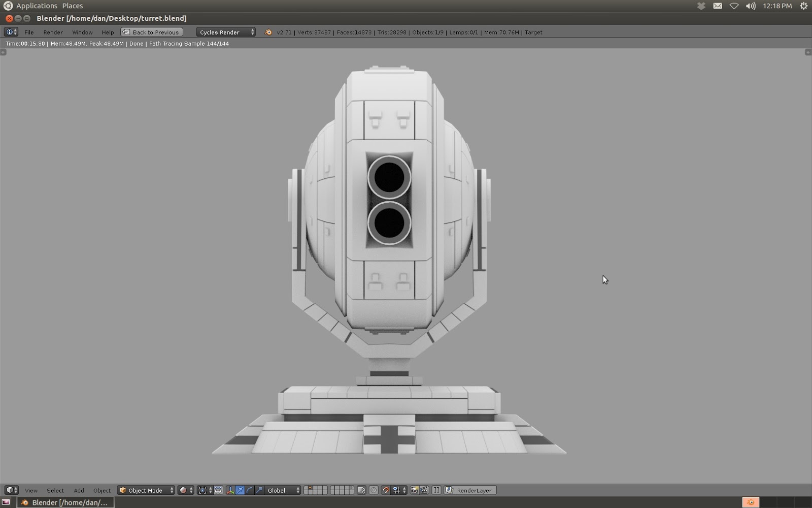
Task: Open the Object Mode dropdown
Action: tap(146, 490)
